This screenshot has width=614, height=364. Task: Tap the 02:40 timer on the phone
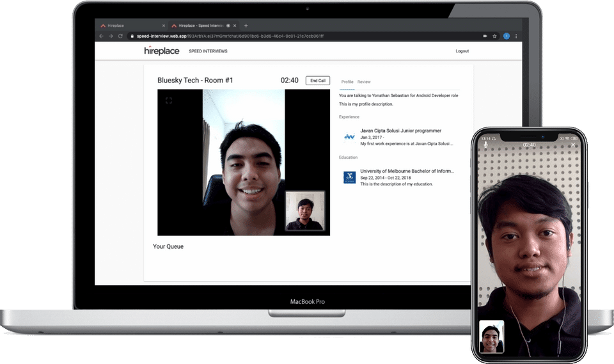pyautogui.click(x=529, y=145)
